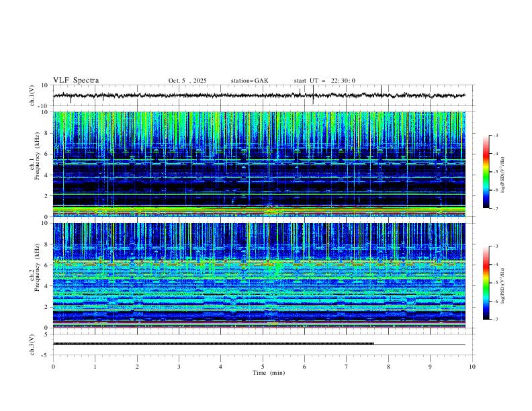Click the date 'Oct. 5 , 2025'

[187, 81]
